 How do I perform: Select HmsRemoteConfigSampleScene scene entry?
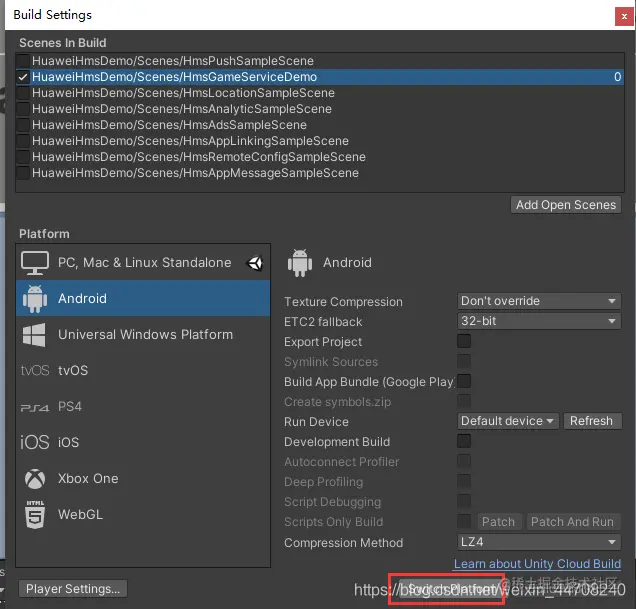[320, 157]
